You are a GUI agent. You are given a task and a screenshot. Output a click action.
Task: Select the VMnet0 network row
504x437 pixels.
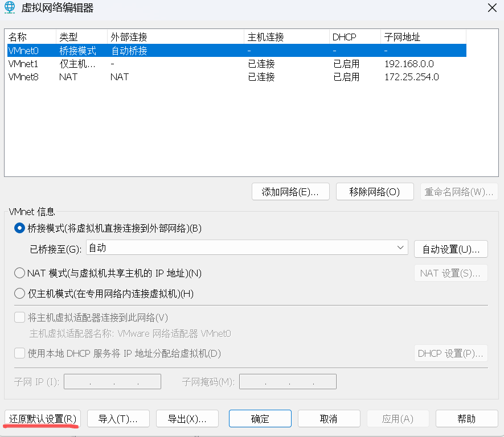pyautogui.click(x=236, y=51)
